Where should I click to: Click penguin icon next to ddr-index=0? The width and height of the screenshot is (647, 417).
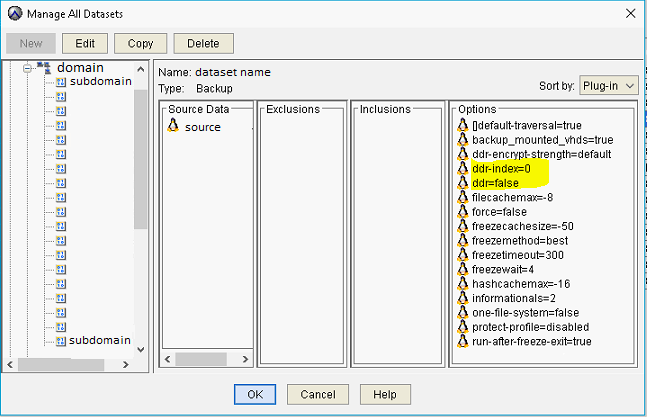[x=463, y=169]
